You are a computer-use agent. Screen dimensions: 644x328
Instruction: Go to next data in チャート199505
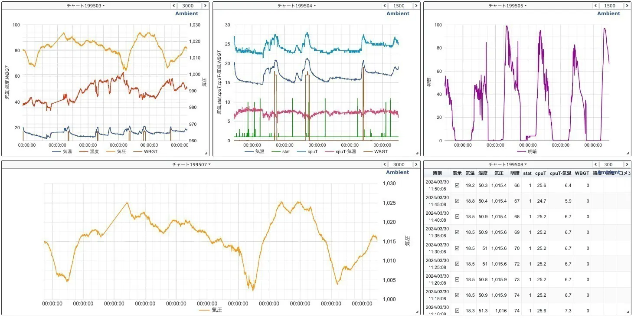[x=628, y=6]
